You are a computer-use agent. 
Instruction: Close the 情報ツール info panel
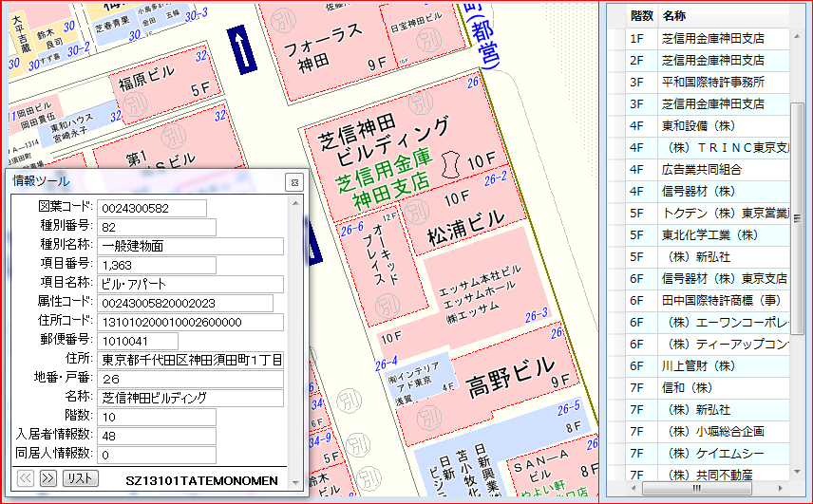294,182
